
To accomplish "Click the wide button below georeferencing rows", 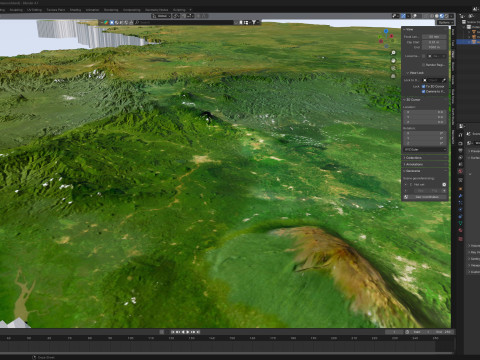I will 426,197.
